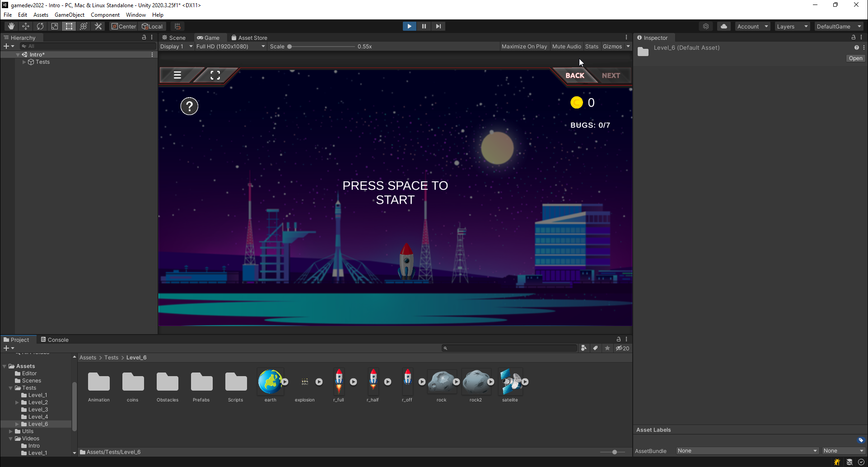
Task: Open the File menu
Action: pos(8,15)
